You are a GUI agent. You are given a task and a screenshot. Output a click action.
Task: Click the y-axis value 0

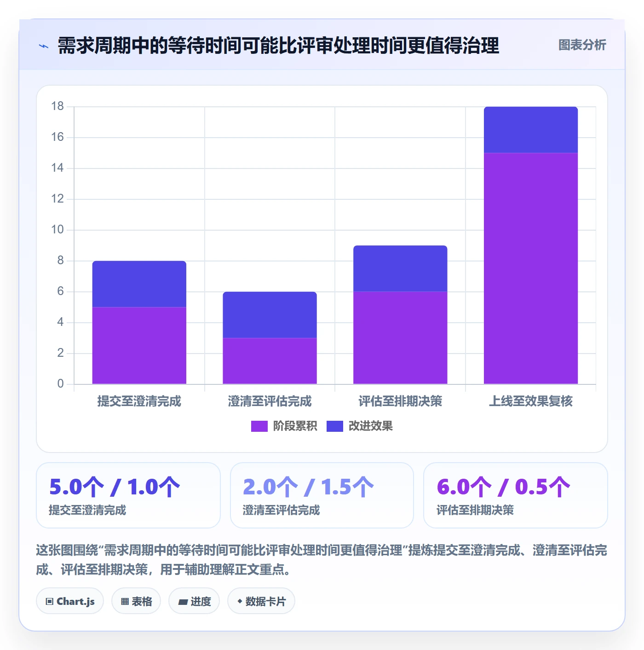(x=60, y=384)
